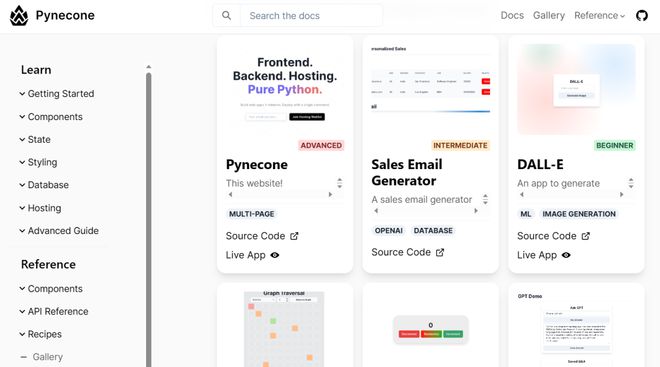The width and height of the screenshot is (660, 367).
Task: Click the BEGINNER badge
Action: click(615, 146)
